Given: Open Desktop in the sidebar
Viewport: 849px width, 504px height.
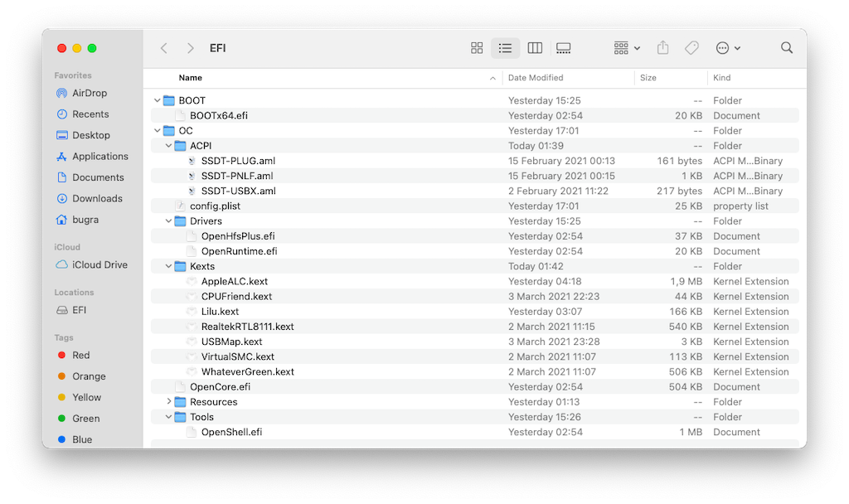Looking at the screenshot, I should pyautogui.click(x=91, y=135).
